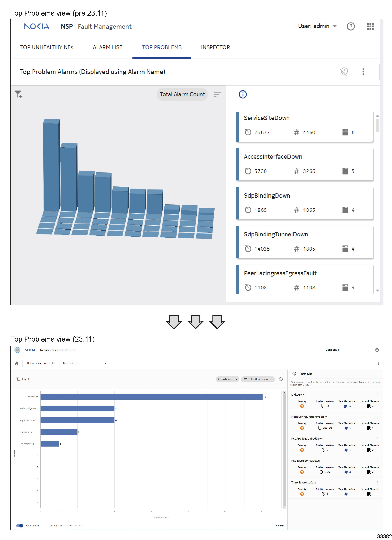The height and width of the screenshot is (540, 392).
Task: Open the Alarm Name dropdown
Action: click(x=227, y=379)
